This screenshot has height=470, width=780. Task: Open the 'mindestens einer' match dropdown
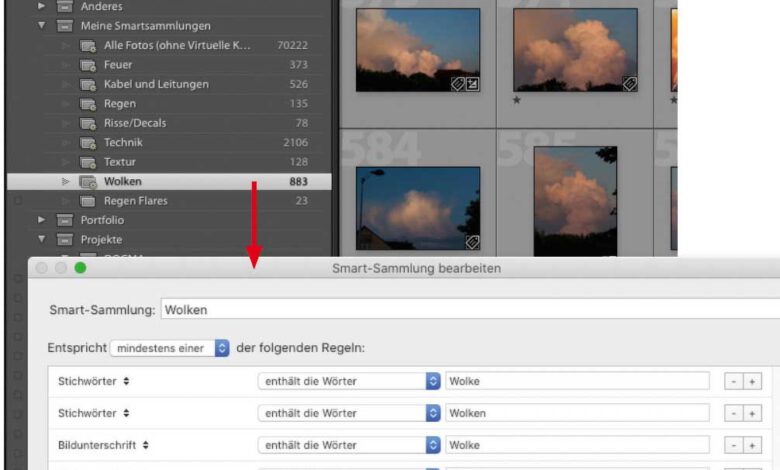click(170, 348)
